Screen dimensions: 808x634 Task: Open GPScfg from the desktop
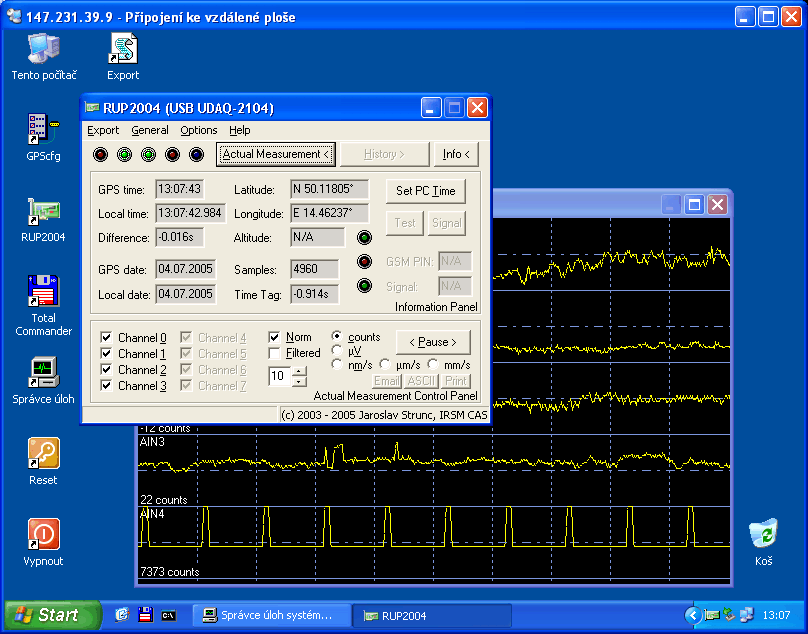[x=42, y=130]
